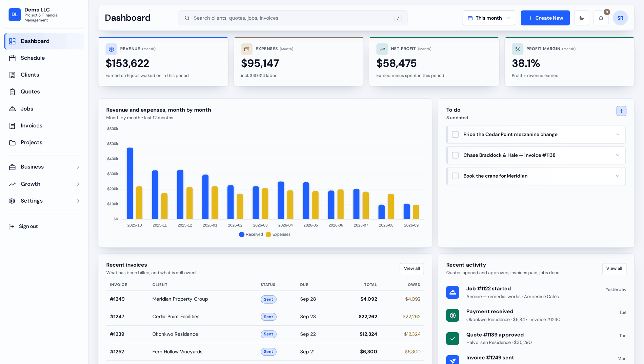
Task: Click the 2026-08 yellow Expenses bar
Action: tap(391, 206)
